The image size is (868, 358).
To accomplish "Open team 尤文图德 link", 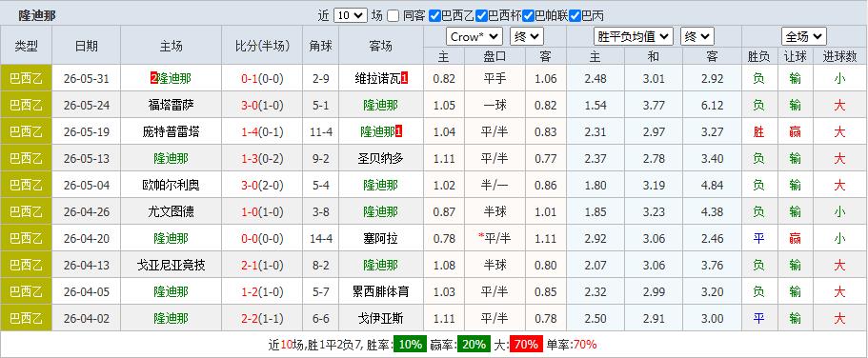I will [172, 211].
